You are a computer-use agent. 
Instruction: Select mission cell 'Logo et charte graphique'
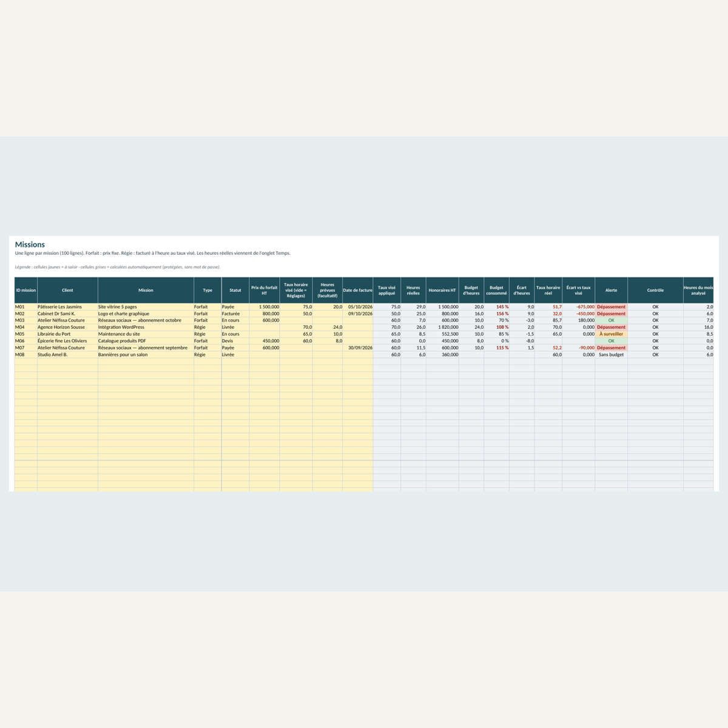146,314
